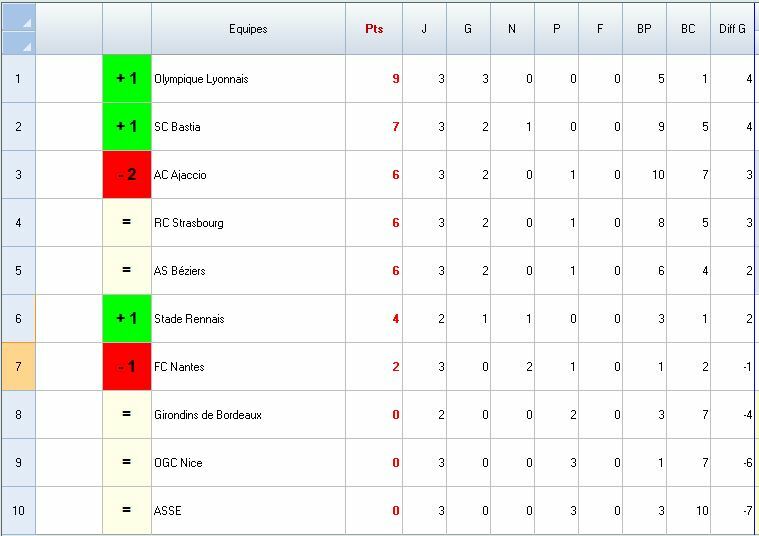The height and width of the screenshot is (536, 759).
Task: Click the red -2 cell for AC Ajaccio
Action: [127, 175]
